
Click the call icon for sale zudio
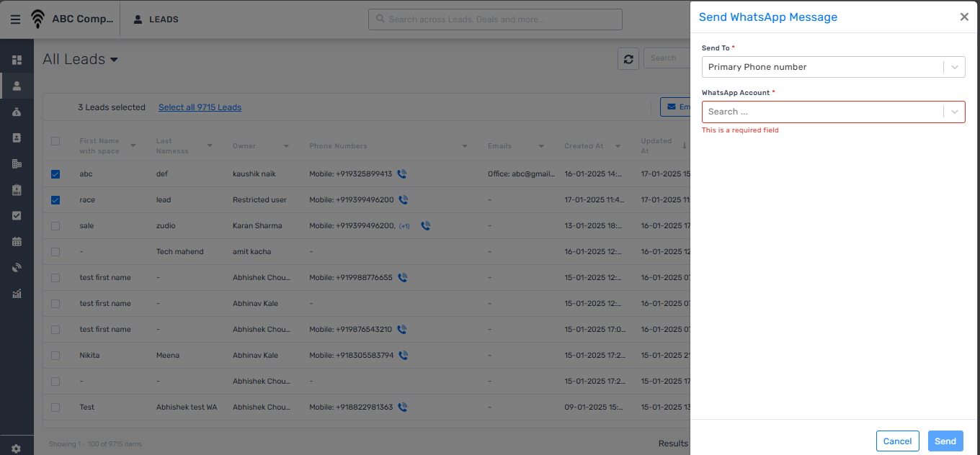tap(426, 225)
